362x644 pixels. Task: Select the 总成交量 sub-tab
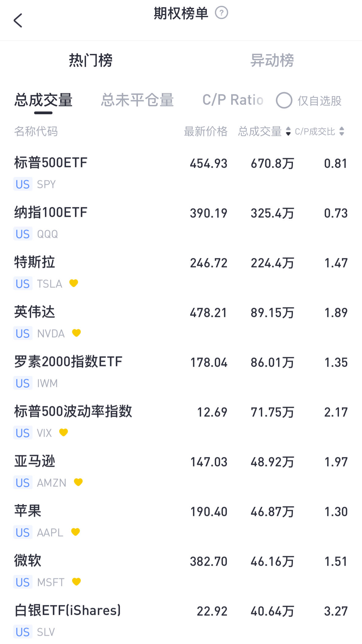click(43, 100)
